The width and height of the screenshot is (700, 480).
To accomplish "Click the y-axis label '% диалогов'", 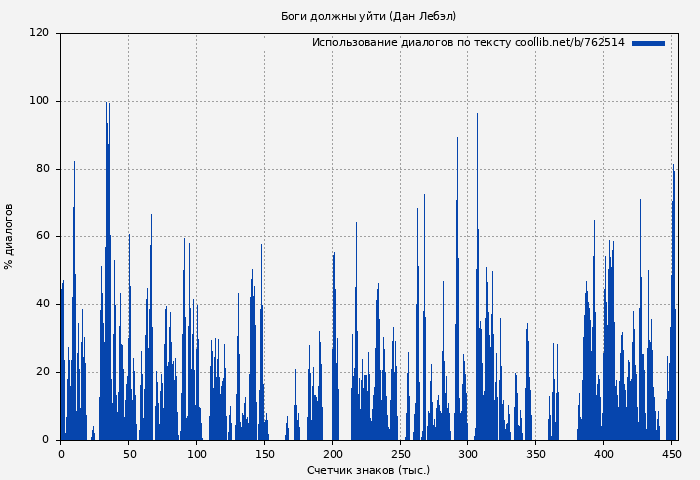I will point(9,236).
